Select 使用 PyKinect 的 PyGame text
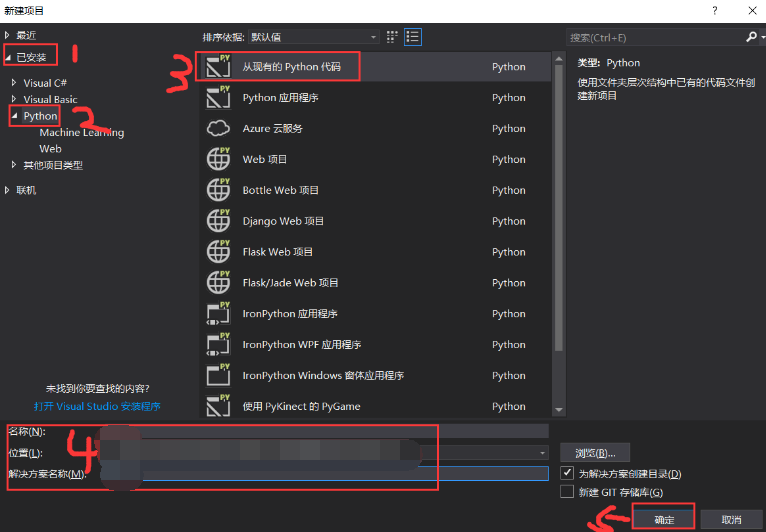766x532 pixels. pos(301,406)
